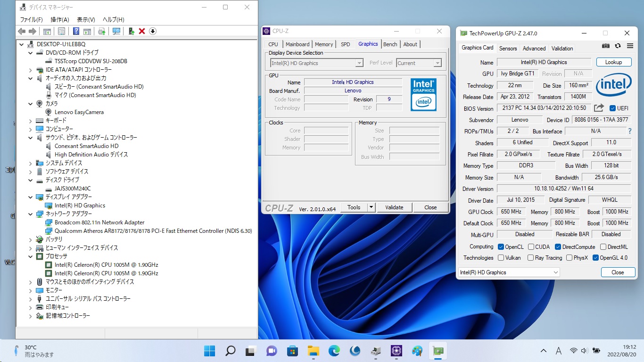Click the GPU-Z screenshot camera icon
Image resolution: width=644 pixels, height=362 pixels.
[606, 46]
